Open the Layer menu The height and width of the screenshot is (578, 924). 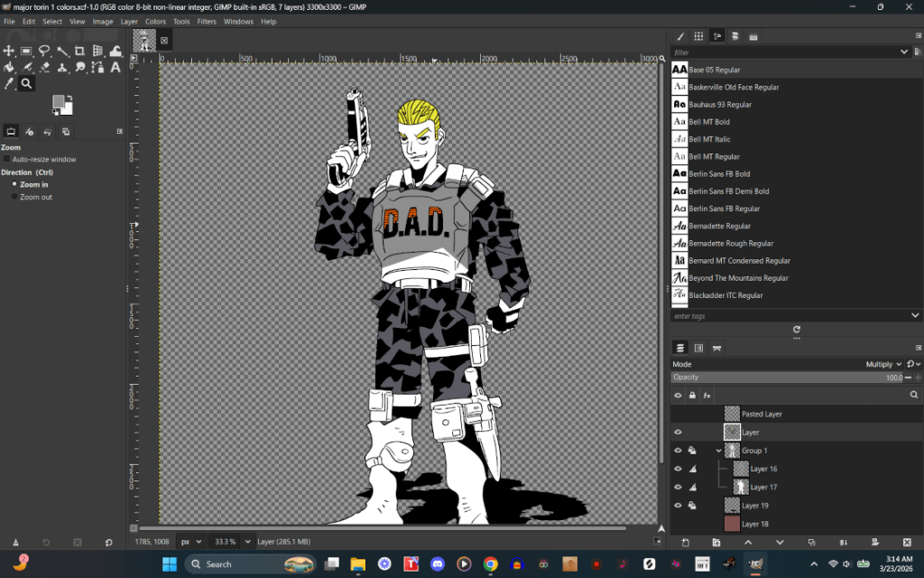coord(129,21)
